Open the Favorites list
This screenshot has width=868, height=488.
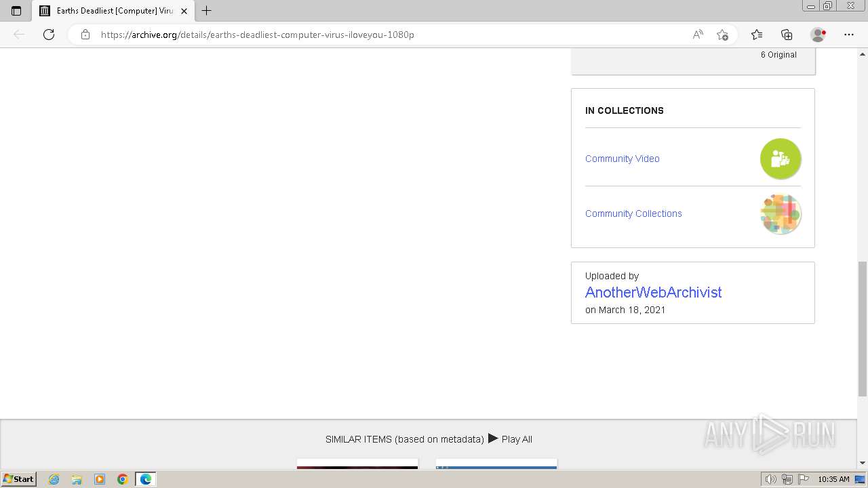pyautogui.click(x=757, y=35)
